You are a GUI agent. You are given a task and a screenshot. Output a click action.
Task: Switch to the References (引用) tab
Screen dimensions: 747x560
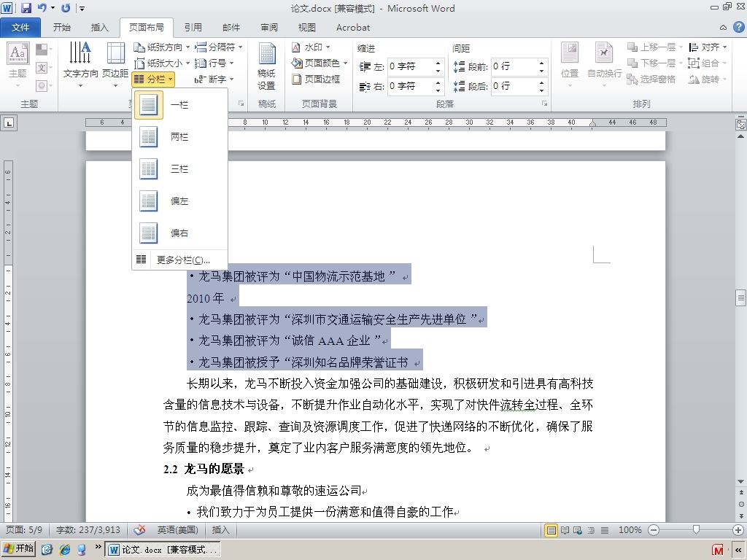[x=193, y=28]
